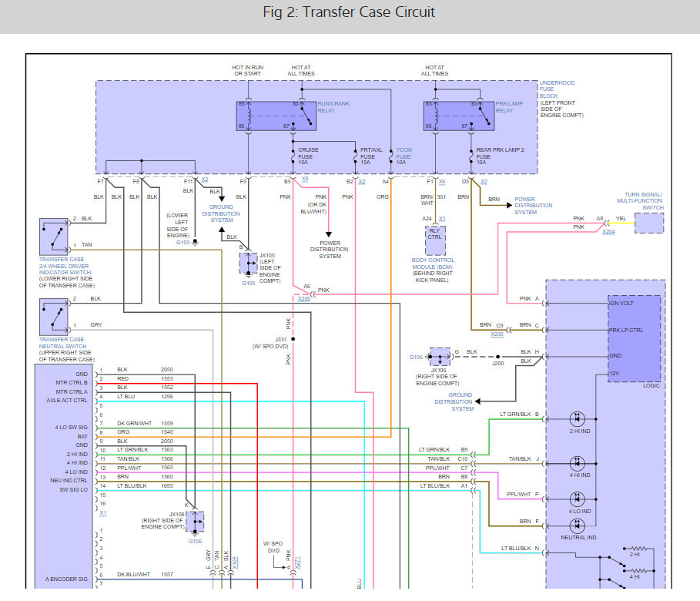Screen dimensions: 700x601
Task: Click the NEUTRAL IND LED symbol
Action: tap(578, 525)
